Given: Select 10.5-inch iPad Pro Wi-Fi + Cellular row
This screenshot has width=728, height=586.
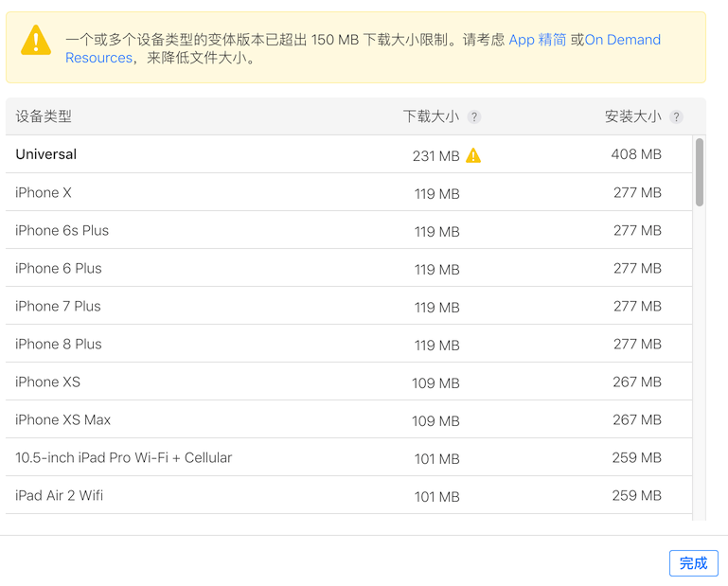Looking at the screenshot, I should (x=348, y=457).
